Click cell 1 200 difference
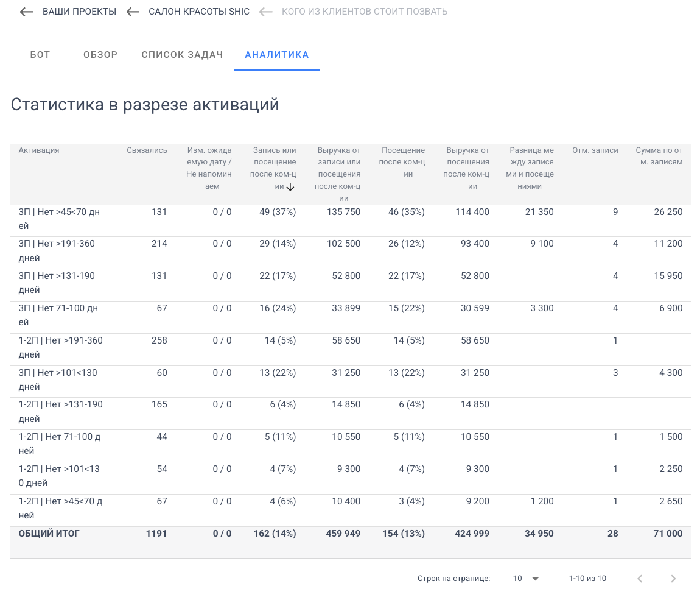The image size is (700, 589). 542,501
